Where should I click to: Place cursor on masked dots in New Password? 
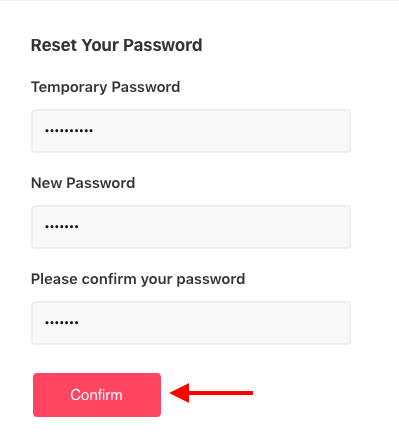point(62,227)
